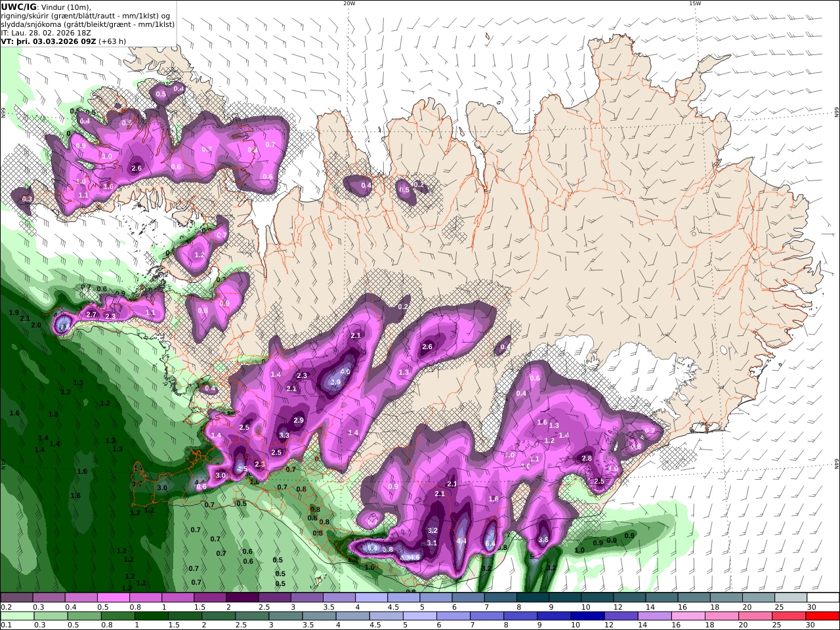Screen dimensions: 840x630
Task: Click the 3.3 snowfall value on the map
Action: point(284,435)
